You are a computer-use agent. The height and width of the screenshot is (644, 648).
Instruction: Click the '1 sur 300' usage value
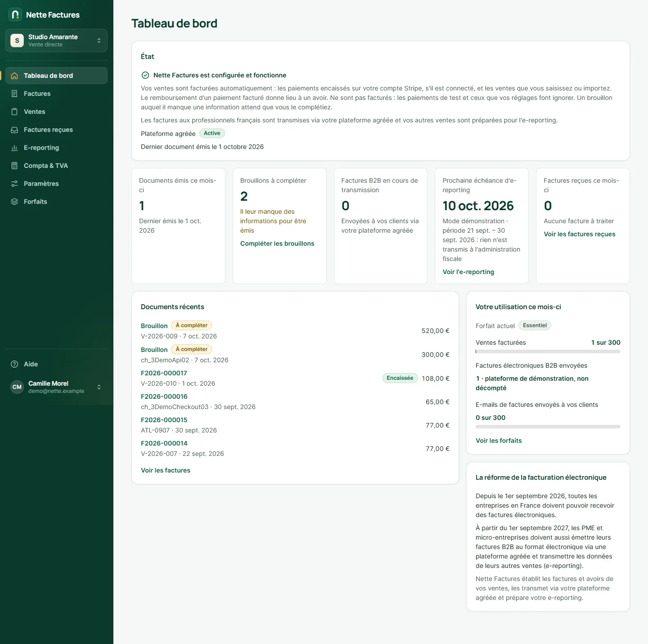(x=606, y=342)
